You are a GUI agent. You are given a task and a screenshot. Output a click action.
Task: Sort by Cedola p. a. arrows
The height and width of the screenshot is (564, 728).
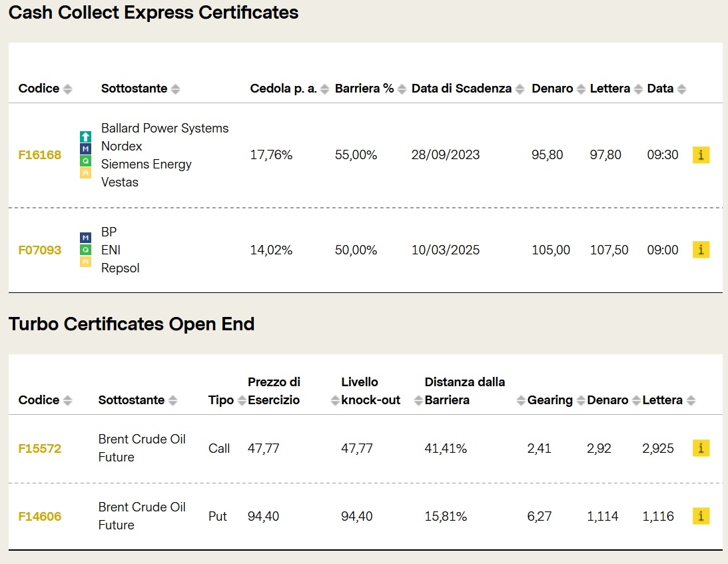tap(325, 89)
